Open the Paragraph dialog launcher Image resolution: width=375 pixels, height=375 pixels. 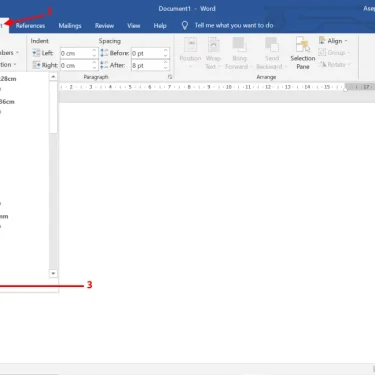tap(170, 77)
